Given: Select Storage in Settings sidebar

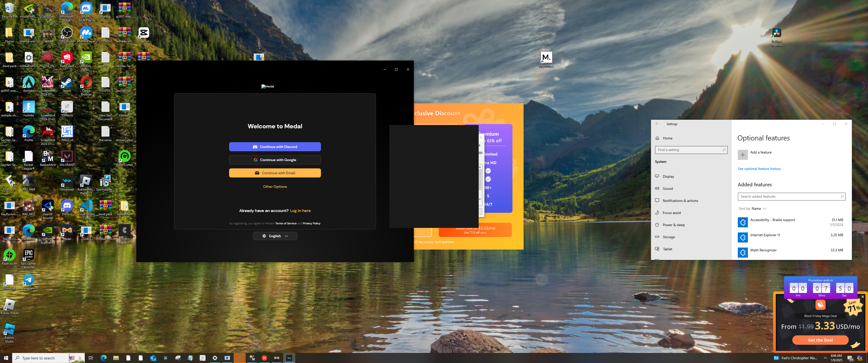Looking at the screenshot, I should (x=668, y=237).
